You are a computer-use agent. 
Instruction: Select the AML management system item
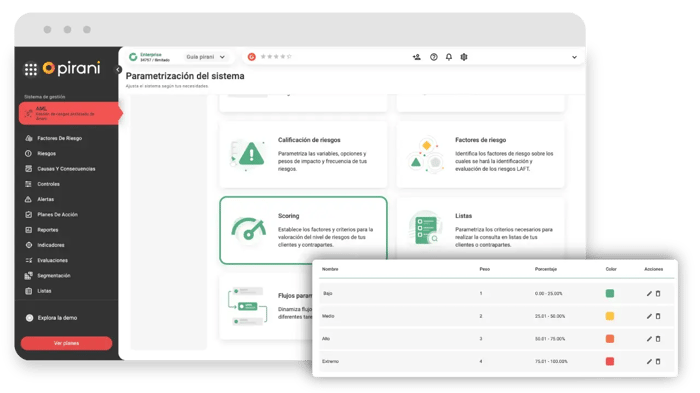pos(70,113)
